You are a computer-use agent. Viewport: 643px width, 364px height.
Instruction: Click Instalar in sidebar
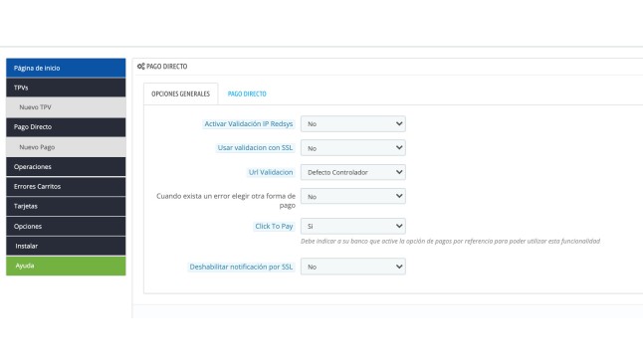pos(66,246)
